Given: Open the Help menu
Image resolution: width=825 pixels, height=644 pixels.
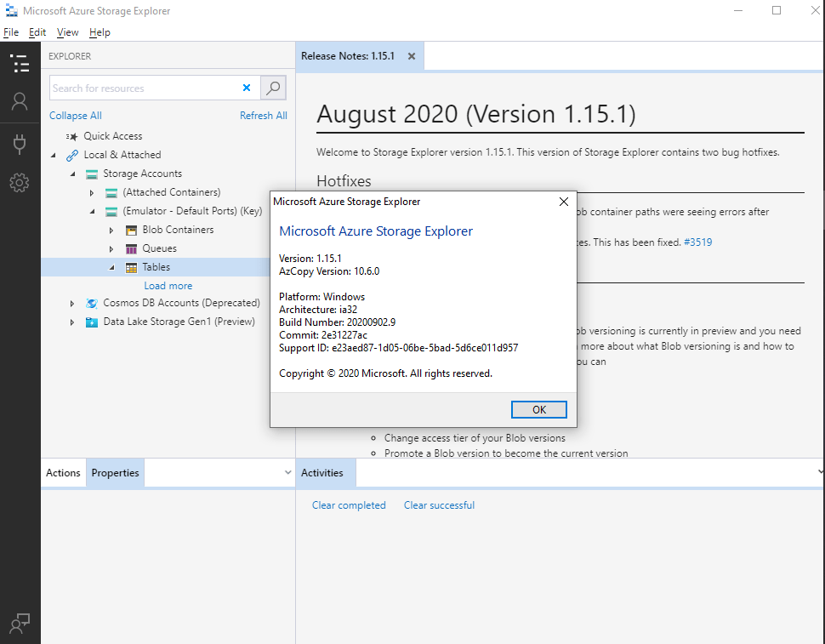Looking at the screenshot, I should (x=100, y=32).
